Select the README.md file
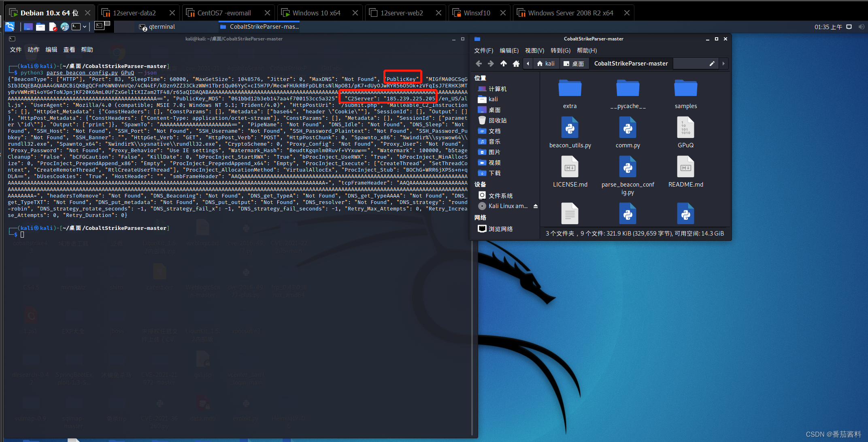 tap(686, 172)
